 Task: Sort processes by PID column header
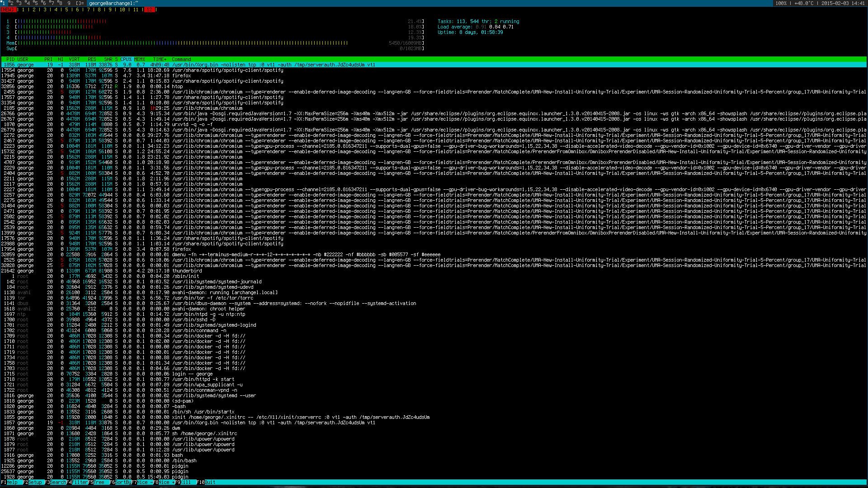(x=10, y=59)
